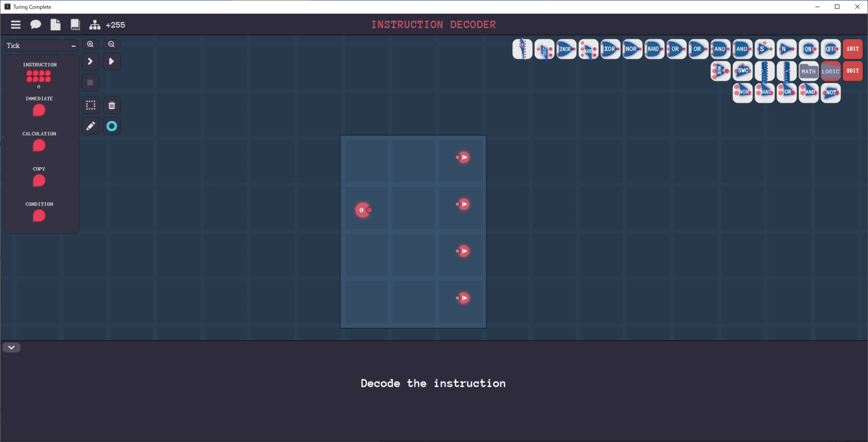Grab the ON constant component

pyautogui.click(x=809, y=49)
